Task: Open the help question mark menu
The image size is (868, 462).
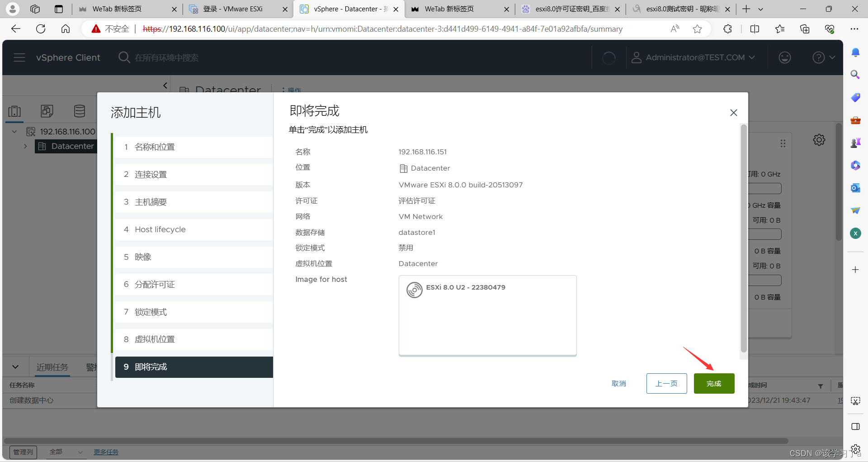Action: [823, 57]
